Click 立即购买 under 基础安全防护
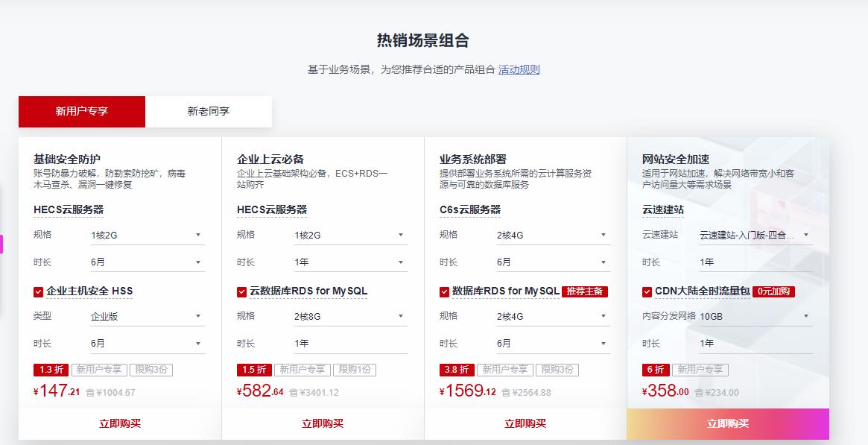This screenshot has width=868, height=445. click(120, 424)
